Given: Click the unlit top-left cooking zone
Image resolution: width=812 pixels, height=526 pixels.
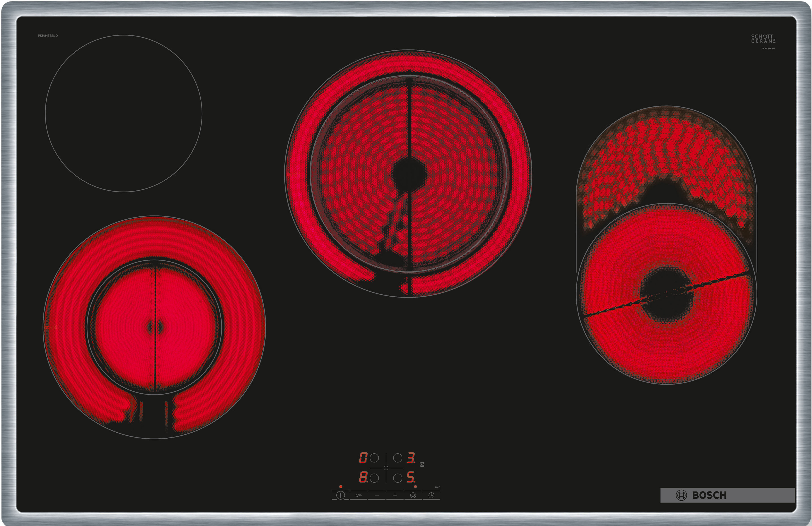Looking at the screenshot, I should (x=124, y=113).
